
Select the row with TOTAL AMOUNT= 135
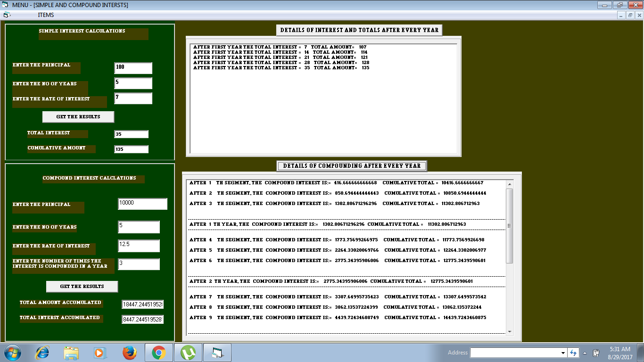tap(281, 68)
